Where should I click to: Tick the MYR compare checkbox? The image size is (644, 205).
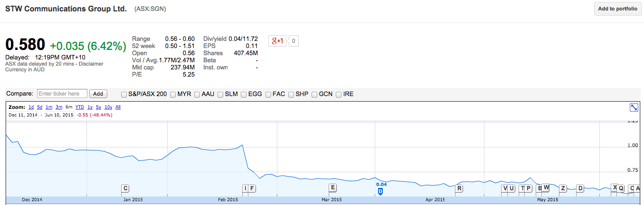point(173,94)
